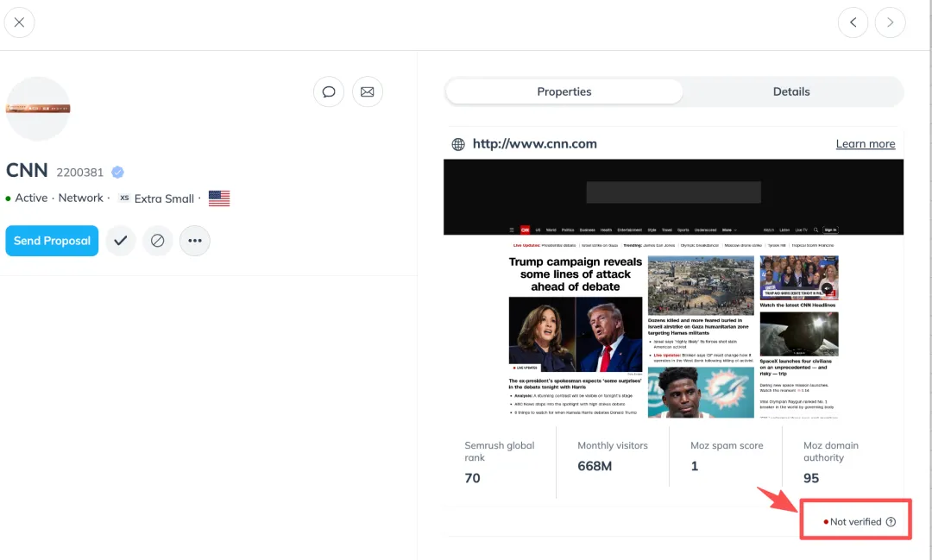Open more actions three-dot menu
The image size is (932, 560).
tap(195, 241)
